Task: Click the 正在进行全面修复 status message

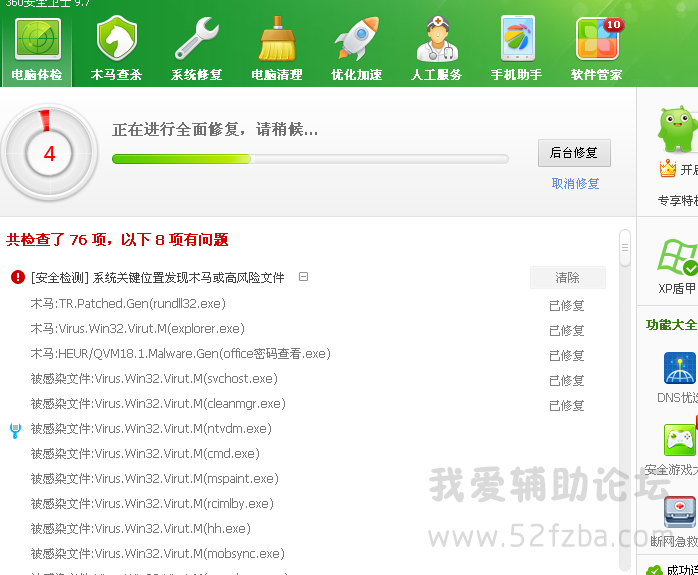Action: tap(215, 130)
